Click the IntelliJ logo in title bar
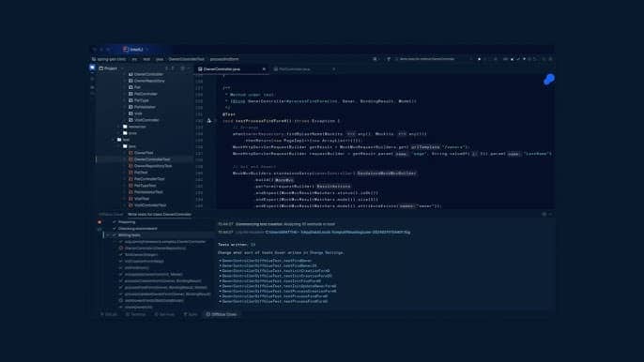This screenshot has width=644, height=362. (126, 50)
